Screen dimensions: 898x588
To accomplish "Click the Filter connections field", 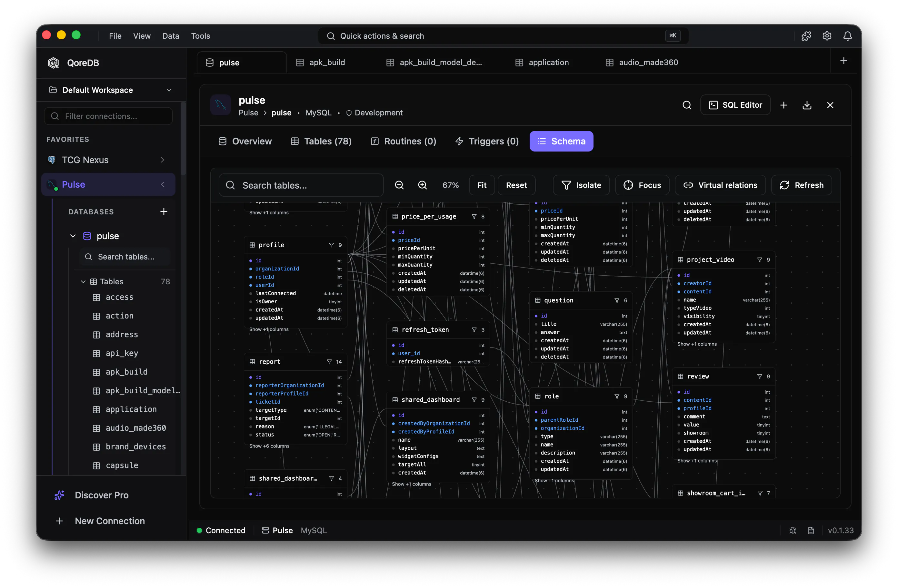I will [108, 116].
